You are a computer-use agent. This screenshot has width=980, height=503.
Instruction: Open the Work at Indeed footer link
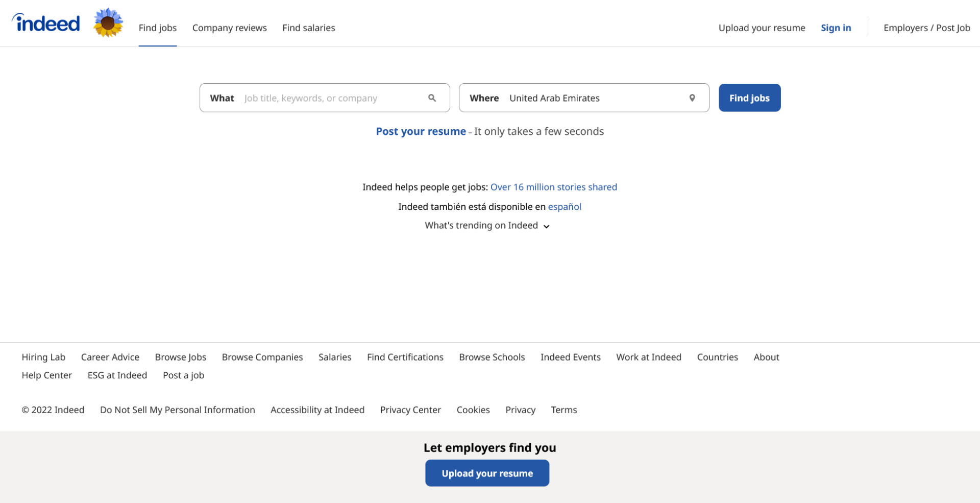[649, 357]
